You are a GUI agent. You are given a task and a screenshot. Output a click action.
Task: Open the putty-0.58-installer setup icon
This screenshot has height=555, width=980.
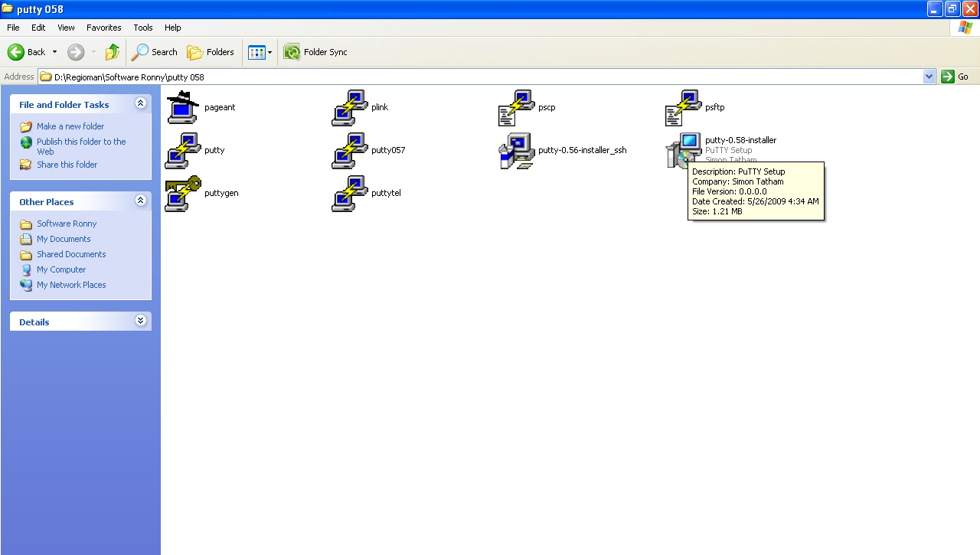coord(684,150)
